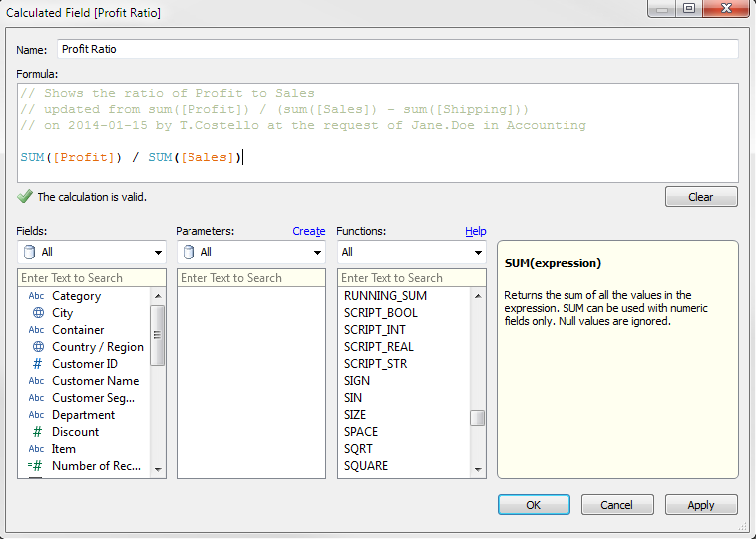
Task: Select the City field
Action: (x=62, y=313)
